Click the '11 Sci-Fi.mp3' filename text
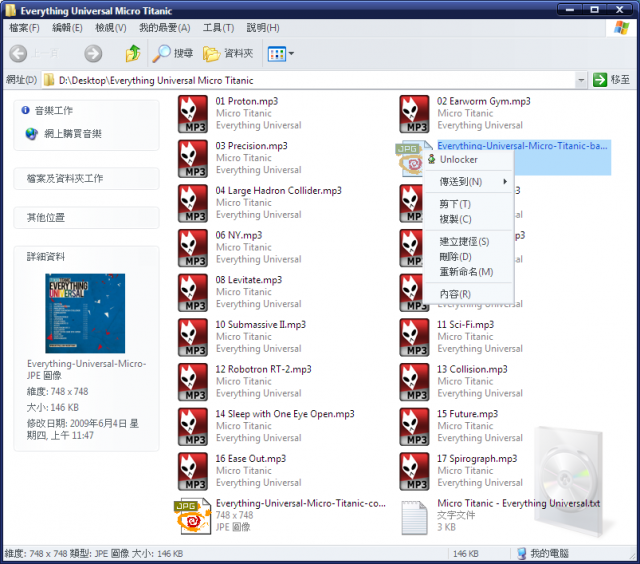Screen dimensions: 640x564 pos(465,324)
